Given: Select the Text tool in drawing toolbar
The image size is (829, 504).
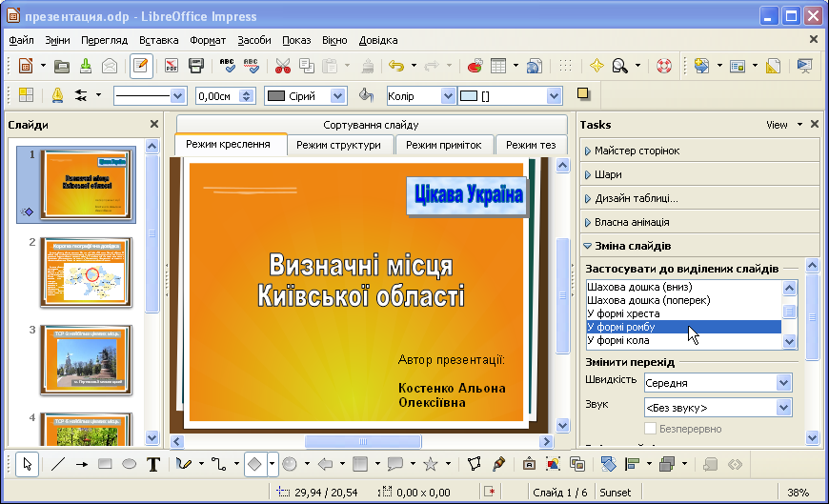Looking at the screenshot, I should click(153, 464).
